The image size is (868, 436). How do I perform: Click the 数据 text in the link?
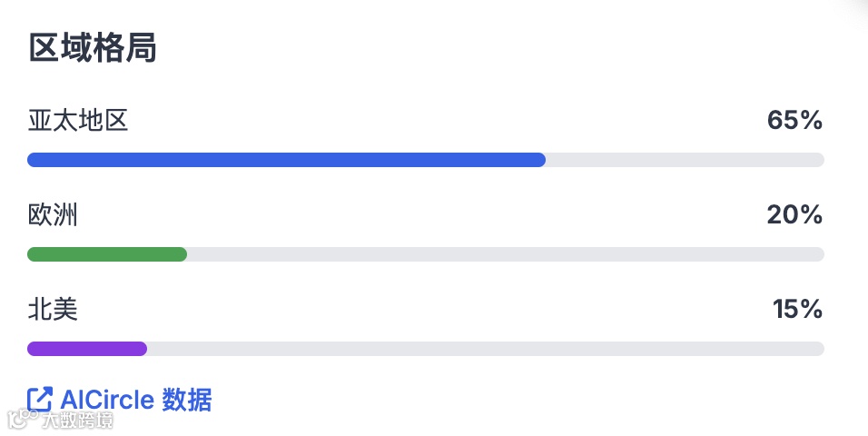(186, 400)
